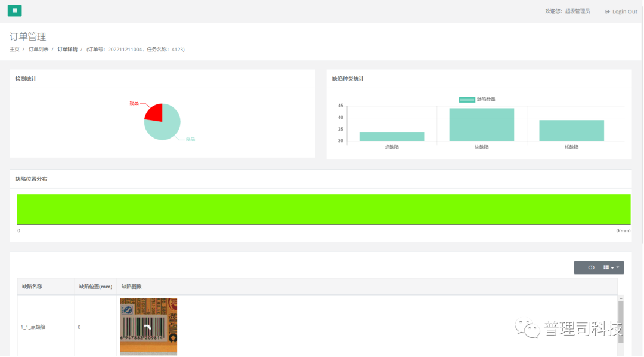Open the table columns dropdown
644x357 pixels.
[x=611, y=267]
